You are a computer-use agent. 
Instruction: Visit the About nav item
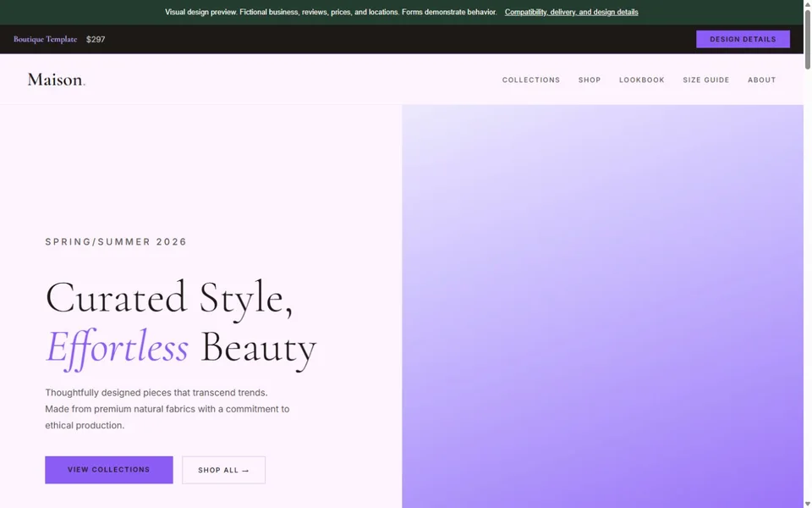762,80
